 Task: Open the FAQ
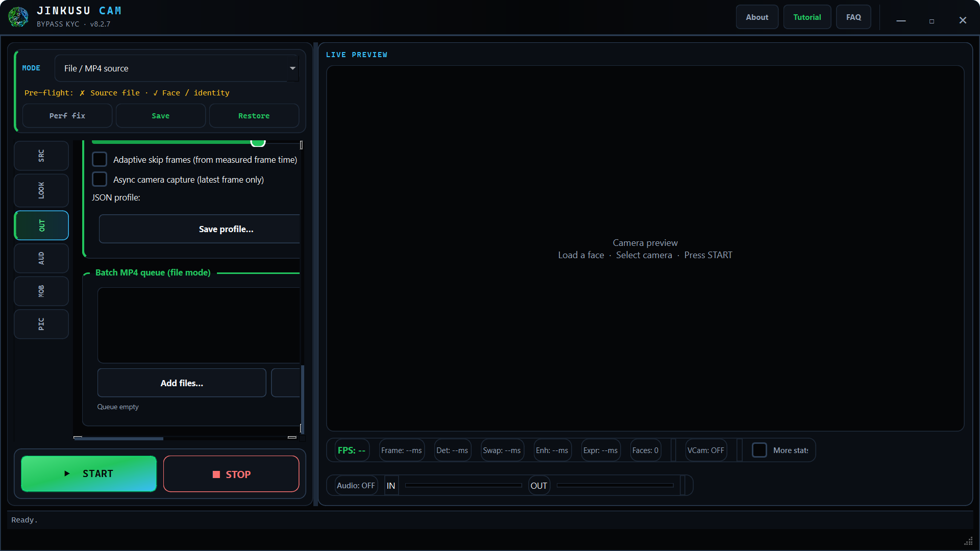pos(853,17)
